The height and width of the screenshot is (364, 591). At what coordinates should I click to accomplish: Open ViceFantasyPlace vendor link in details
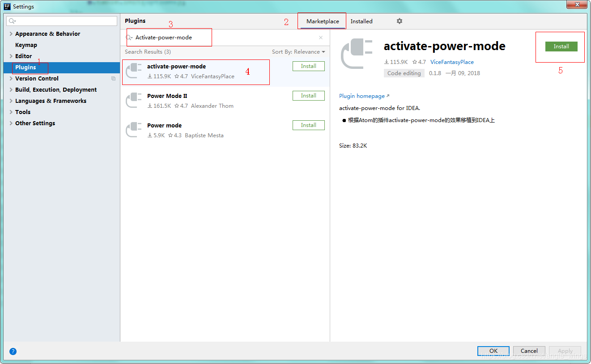(x=452, y=62)
